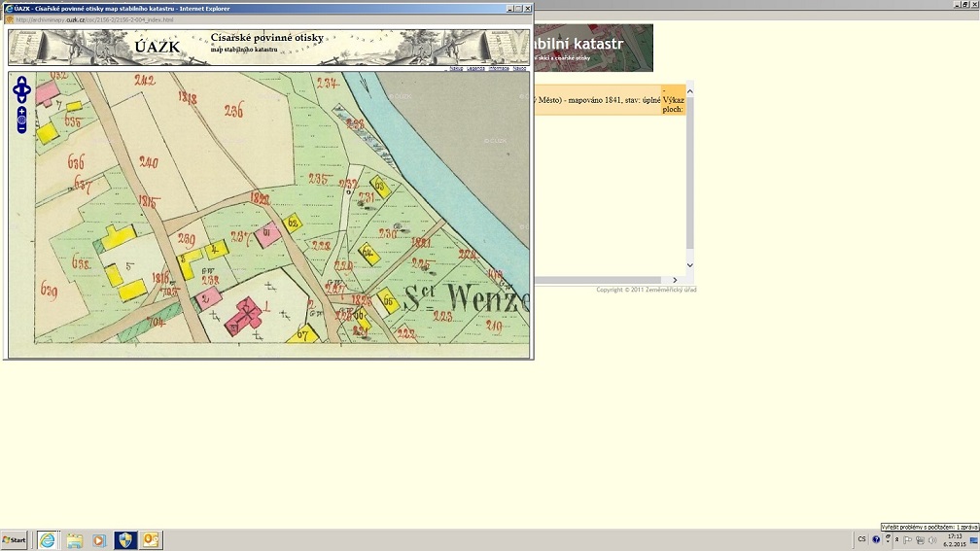Screen dimensions: 980x551
Task: Restore the background browser window
Action: pos(965,4)
